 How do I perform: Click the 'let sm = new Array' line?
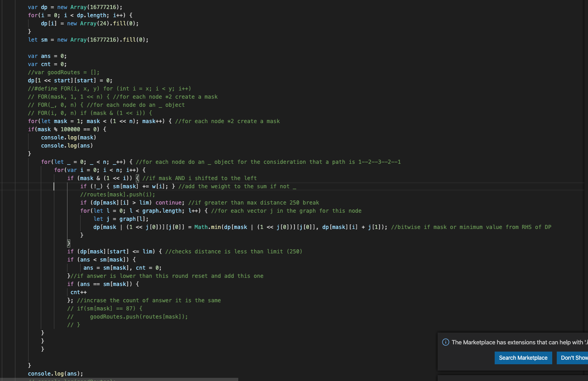pos(88,40)
